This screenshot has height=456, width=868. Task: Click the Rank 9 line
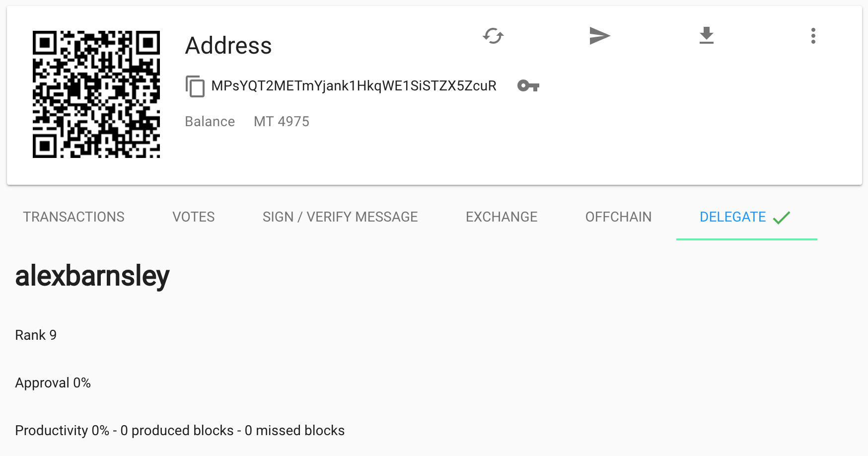[x=36, y=335]
